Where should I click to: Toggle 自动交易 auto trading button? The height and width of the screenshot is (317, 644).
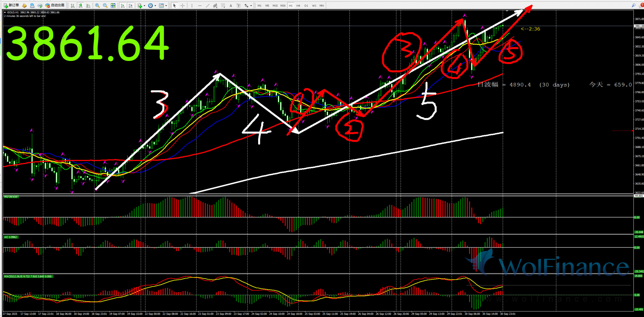point(55,5)
